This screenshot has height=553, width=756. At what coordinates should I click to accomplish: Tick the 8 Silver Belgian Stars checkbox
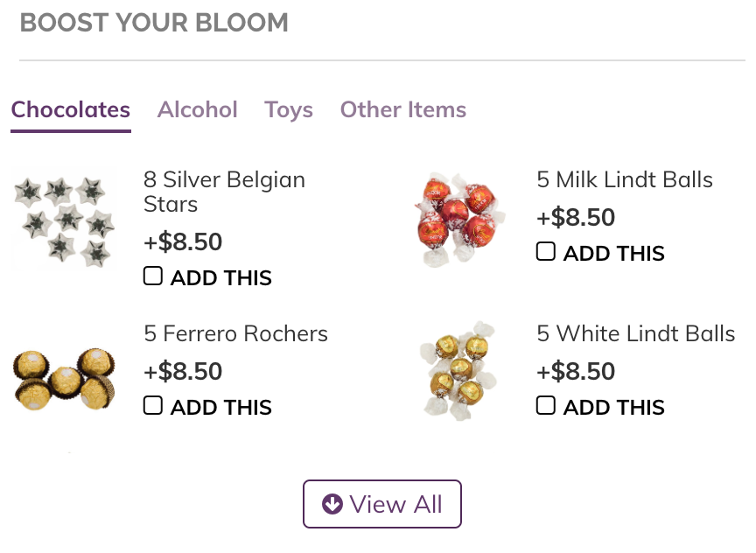point(153,276)
